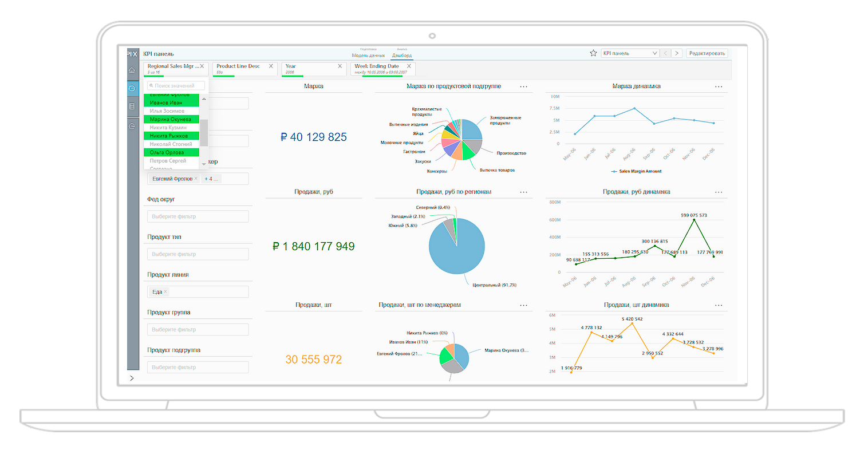The width and height of the screenshot is (868, 450).
Task: Open the Фед округ filter selector
Action: (198, 216)
